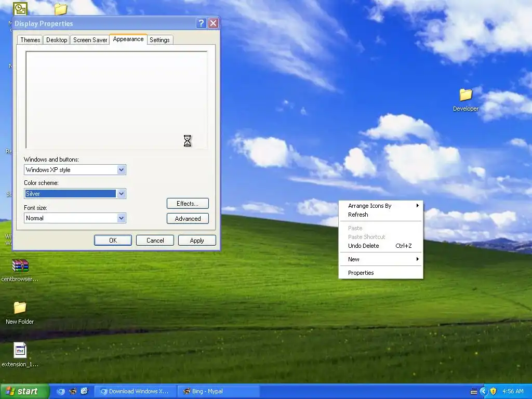Image resolution: width=532 pixels, height=399 pixels.
Task: Select the New Folder desktop icon
Action: pos(20,308)
